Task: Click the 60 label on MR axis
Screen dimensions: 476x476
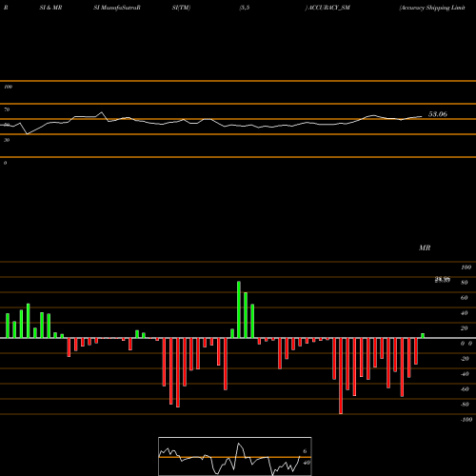Action: (464, 298)
